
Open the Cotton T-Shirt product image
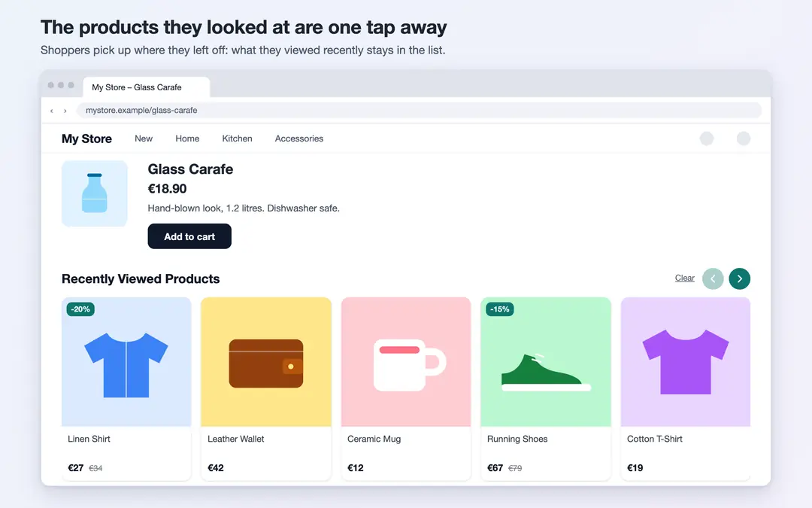[686, 362]
